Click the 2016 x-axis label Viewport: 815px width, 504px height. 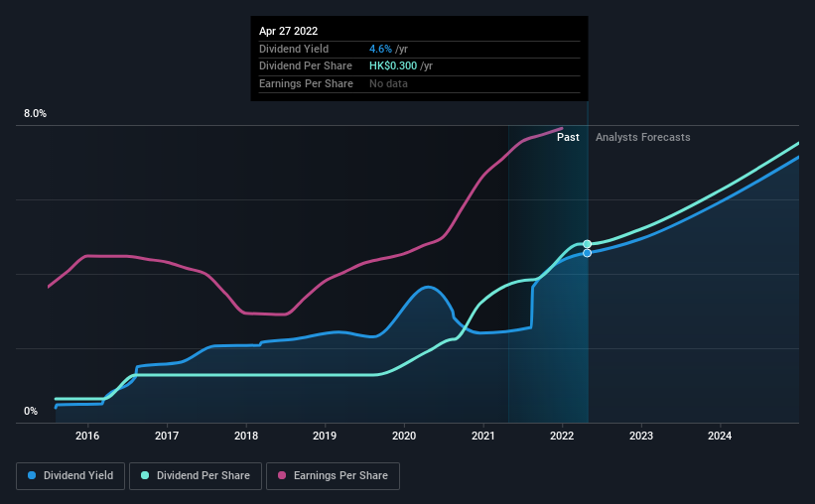[x=87, y=436]
